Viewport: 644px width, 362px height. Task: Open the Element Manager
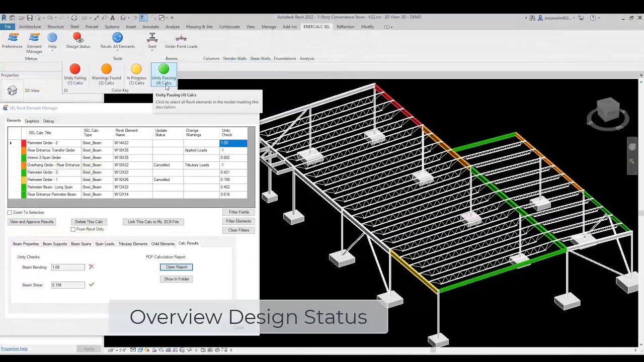coord(34,43)
